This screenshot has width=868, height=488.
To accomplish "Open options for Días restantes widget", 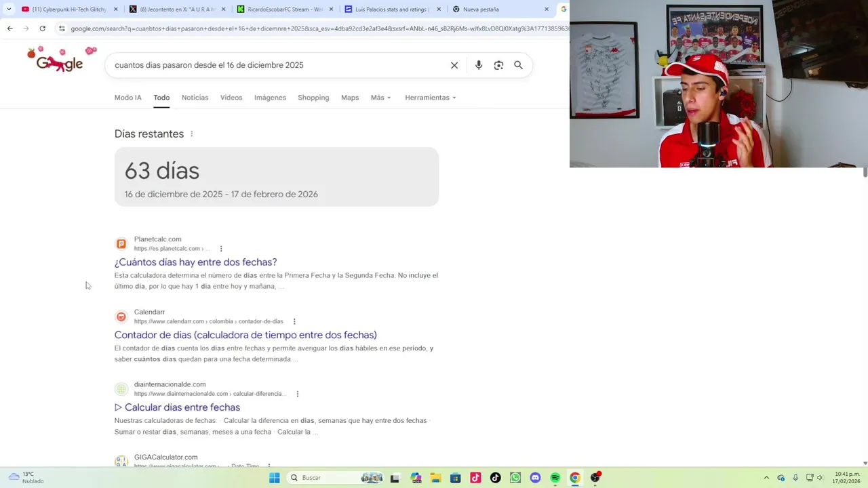I will tap(192, 134).
